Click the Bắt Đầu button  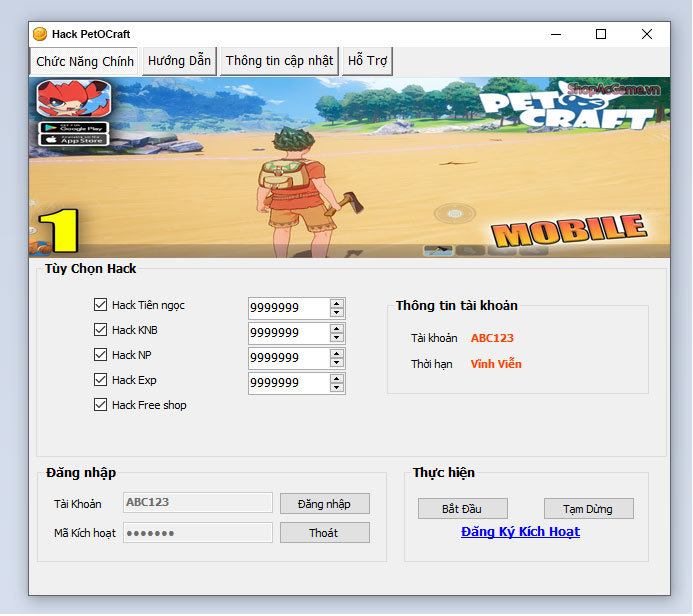point(463,509)
